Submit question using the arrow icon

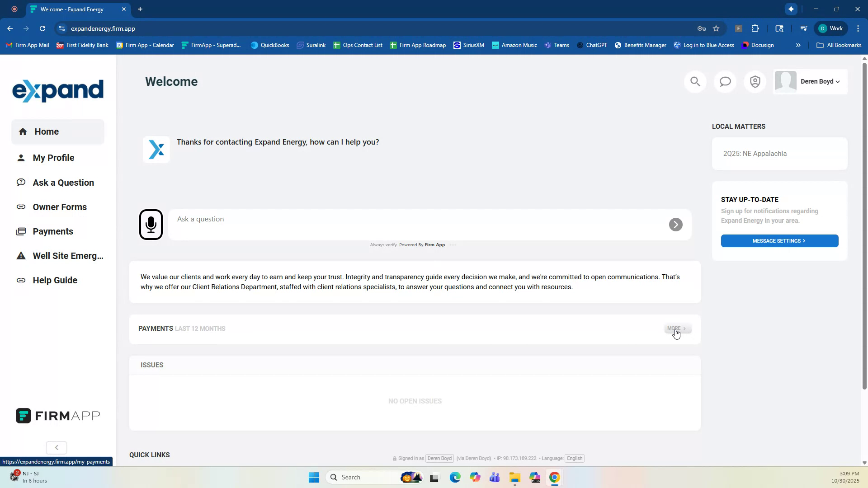tap(675, 224)
